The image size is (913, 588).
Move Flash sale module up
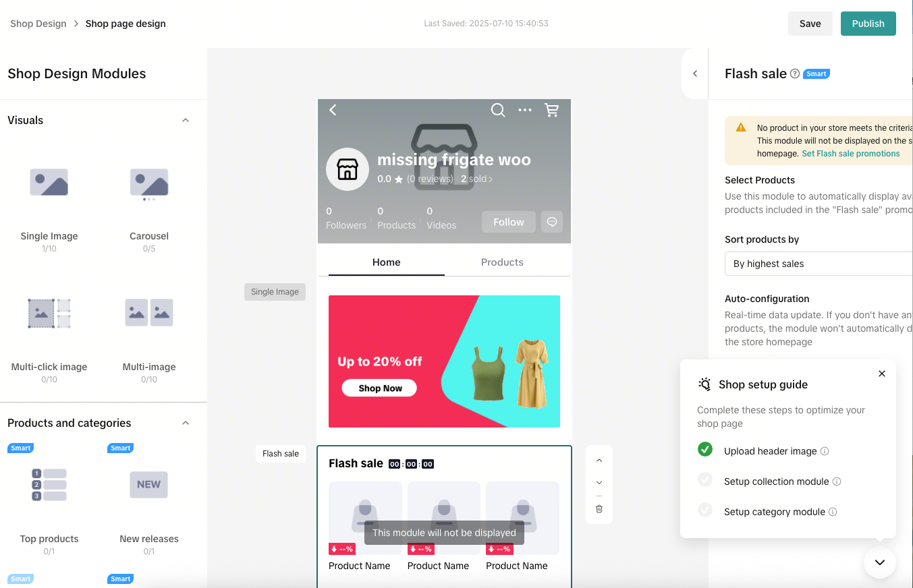(x=599, y=461)
